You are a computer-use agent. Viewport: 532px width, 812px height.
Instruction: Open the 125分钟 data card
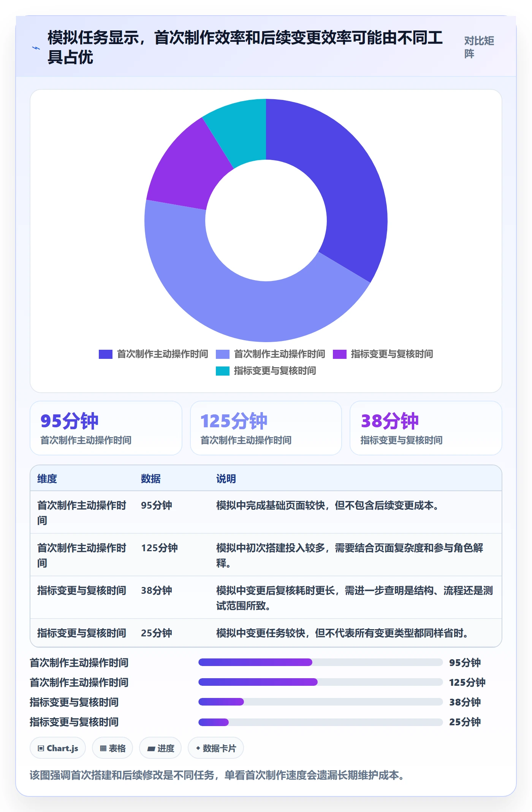[x=266, y=428]
